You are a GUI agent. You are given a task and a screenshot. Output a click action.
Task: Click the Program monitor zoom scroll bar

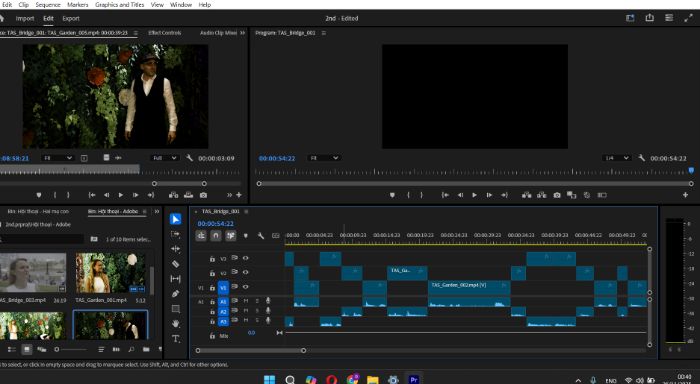pyautogui.click(x=475, y=184)
